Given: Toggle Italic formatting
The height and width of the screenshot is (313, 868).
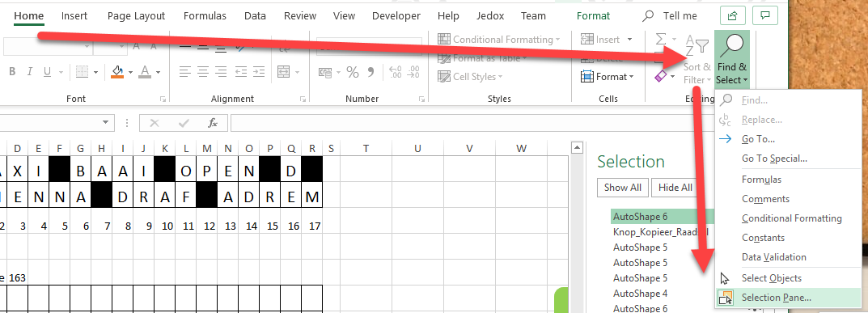Looking at the screenshot, I should tap(30, 72).
